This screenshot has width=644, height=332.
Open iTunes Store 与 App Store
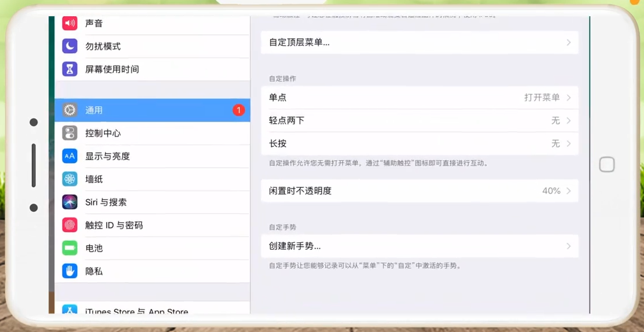click(x=152, y=308)
